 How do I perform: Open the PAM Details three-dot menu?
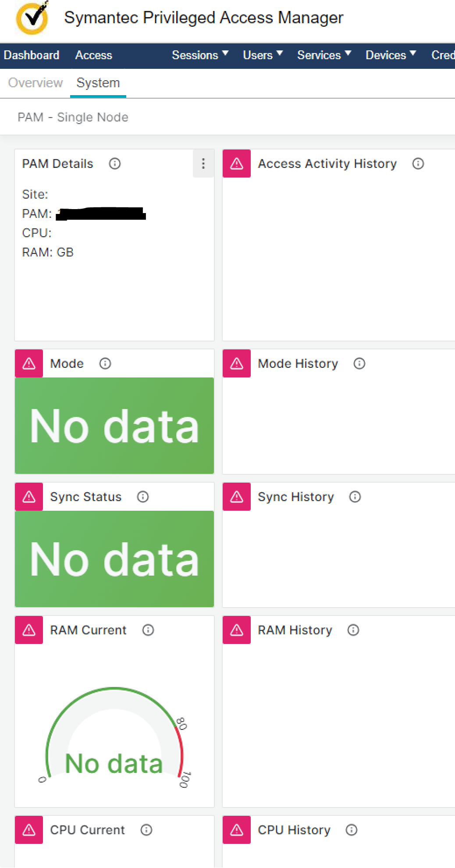pyautogui.click(x=203, y=164)
